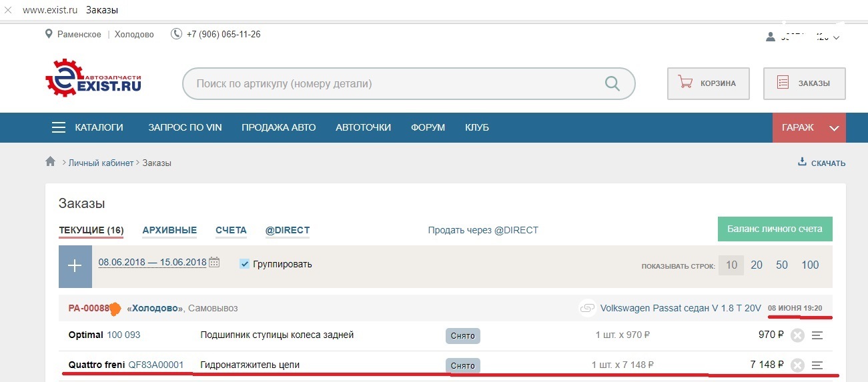Switch to the Архивные tab
The width and height of the screenshot is (868, 382).
[169, 231]
